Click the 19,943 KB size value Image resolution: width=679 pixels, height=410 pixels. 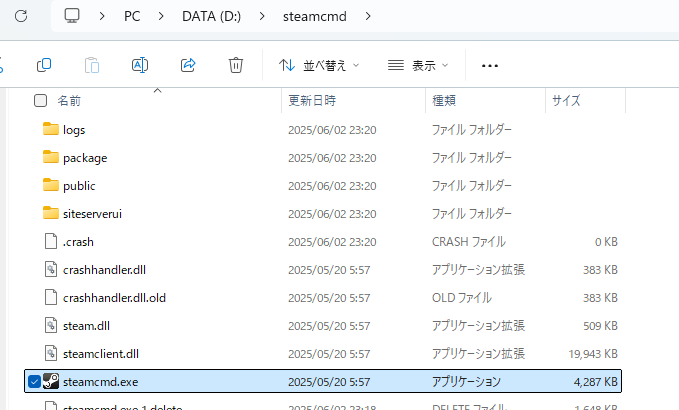pos(593,354)
